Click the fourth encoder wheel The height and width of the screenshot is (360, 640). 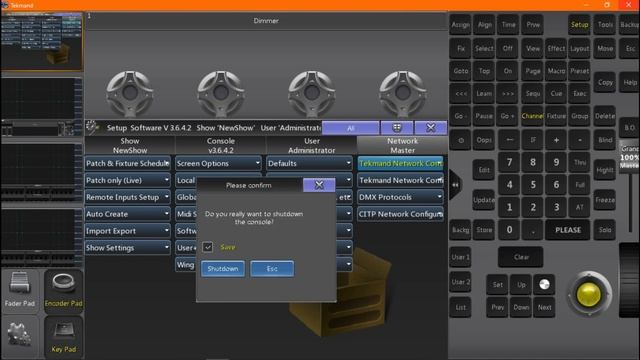click(x=402, y=93)
